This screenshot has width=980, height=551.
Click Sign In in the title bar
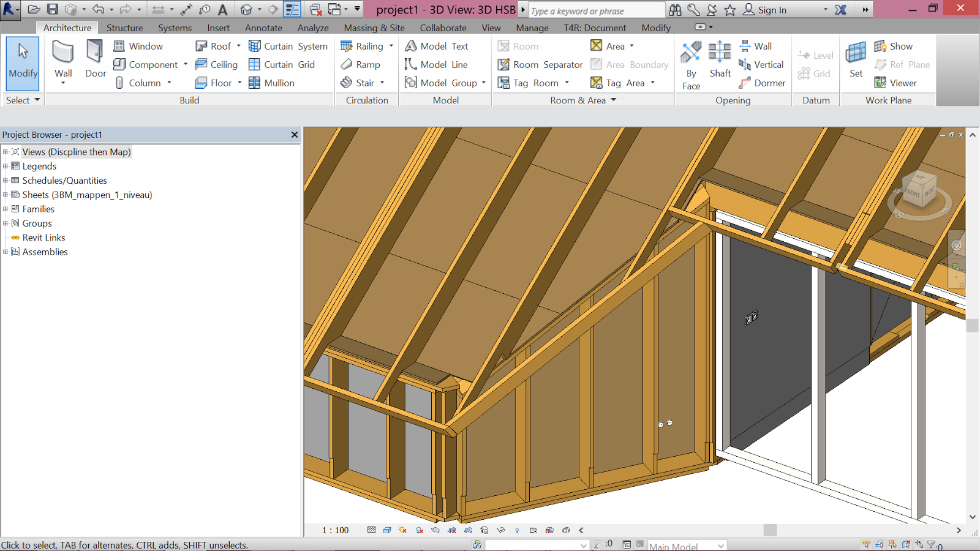coord(765,10)
